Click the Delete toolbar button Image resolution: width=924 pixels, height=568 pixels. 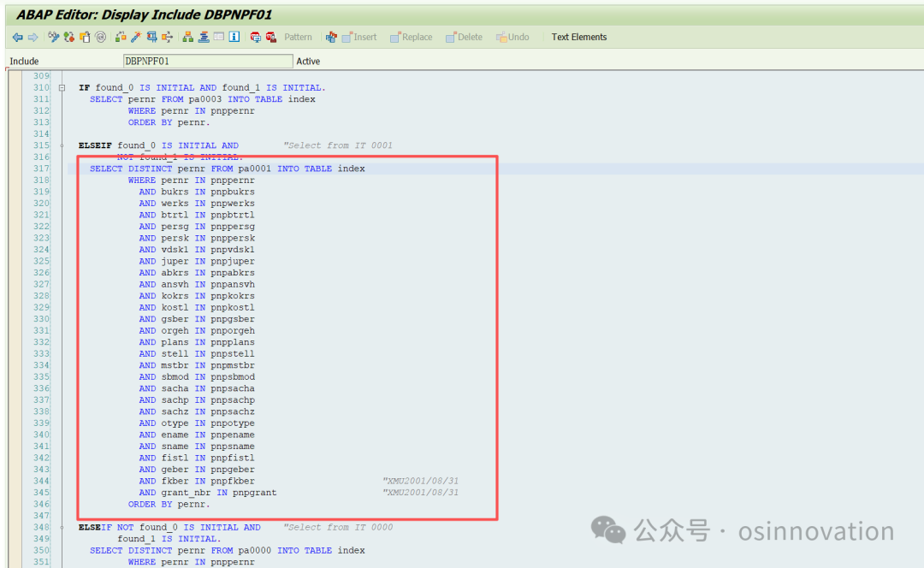(x=464, y=37)
